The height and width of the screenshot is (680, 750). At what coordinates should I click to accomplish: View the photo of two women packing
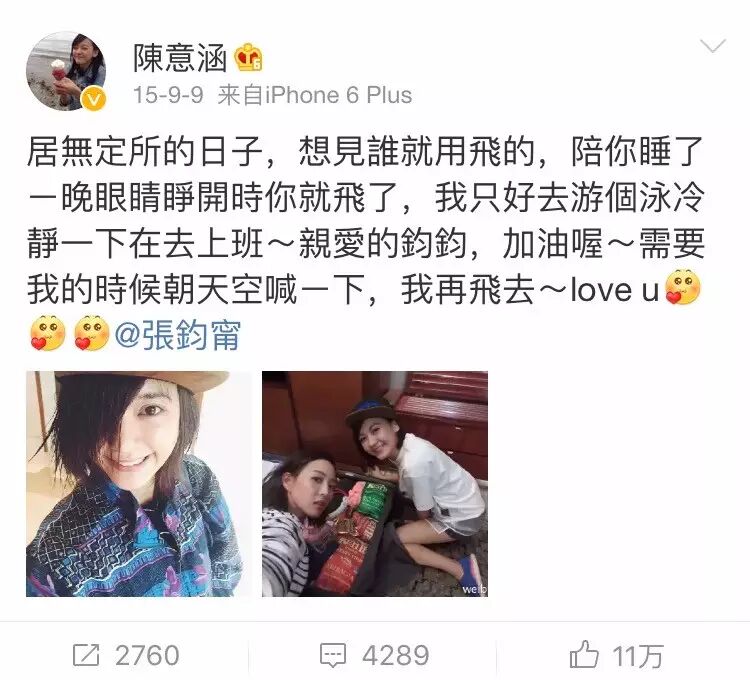tap(375, 484)
